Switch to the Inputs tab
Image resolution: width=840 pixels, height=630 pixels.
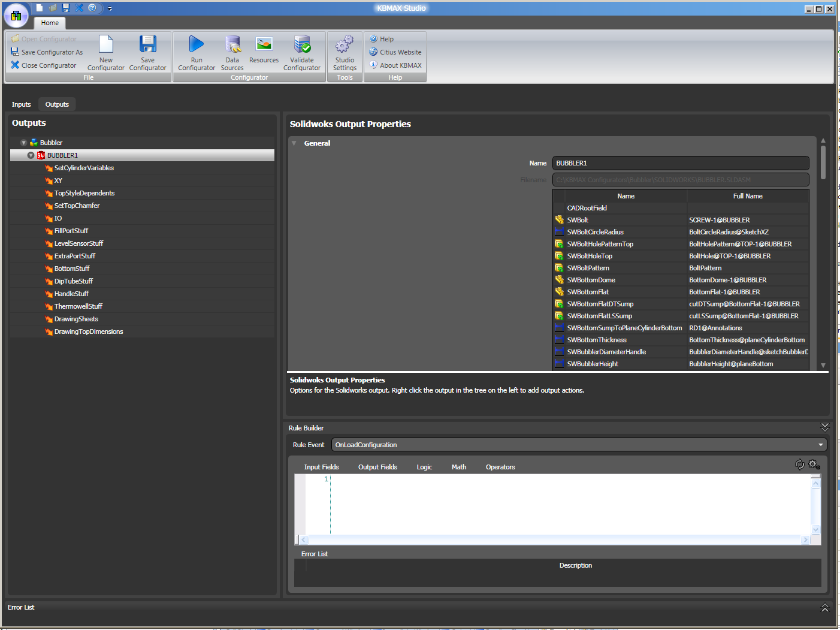click(21, 104)
